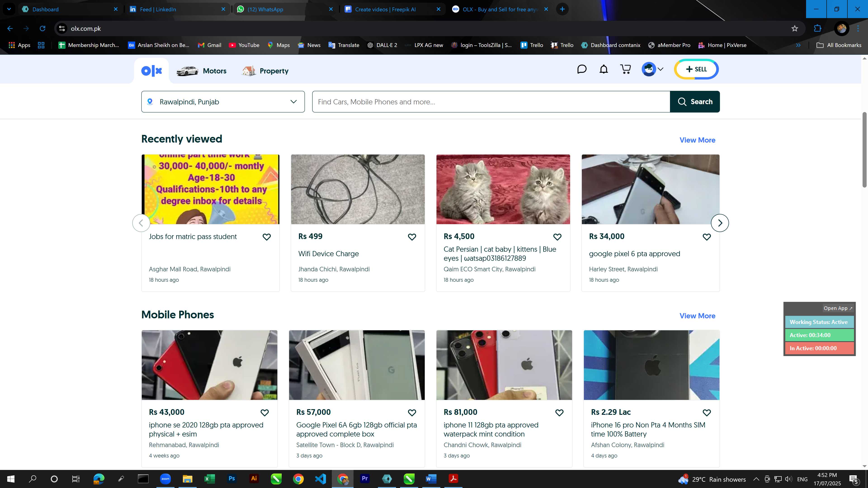Open Premiere Pro from the taskbar
Viewport: 868px width, 488px height.
point(365,479)
